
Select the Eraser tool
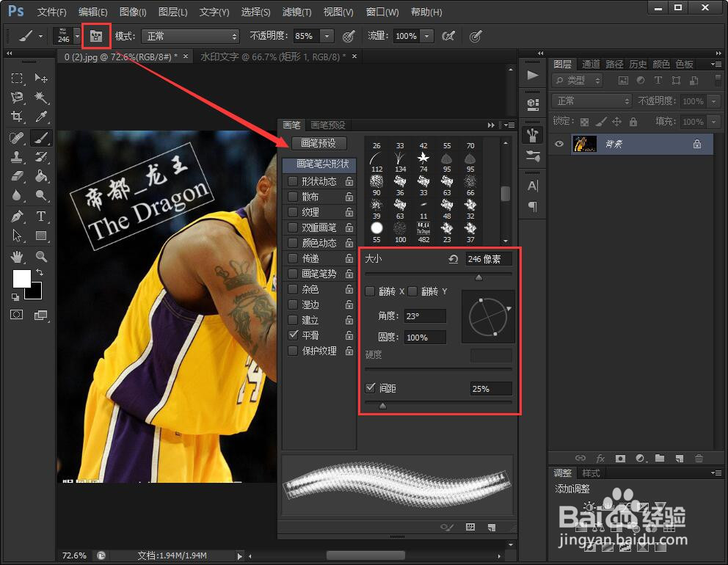pos(17,176)
